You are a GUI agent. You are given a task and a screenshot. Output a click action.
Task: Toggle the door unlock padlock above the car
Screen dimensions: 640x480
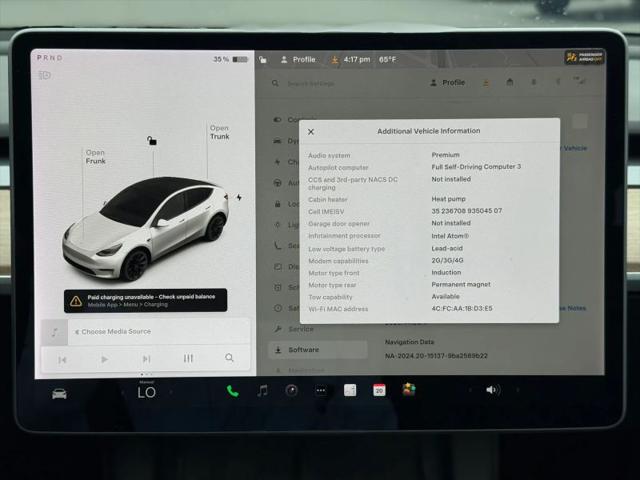pyautogui.click(x=152, y=141)
